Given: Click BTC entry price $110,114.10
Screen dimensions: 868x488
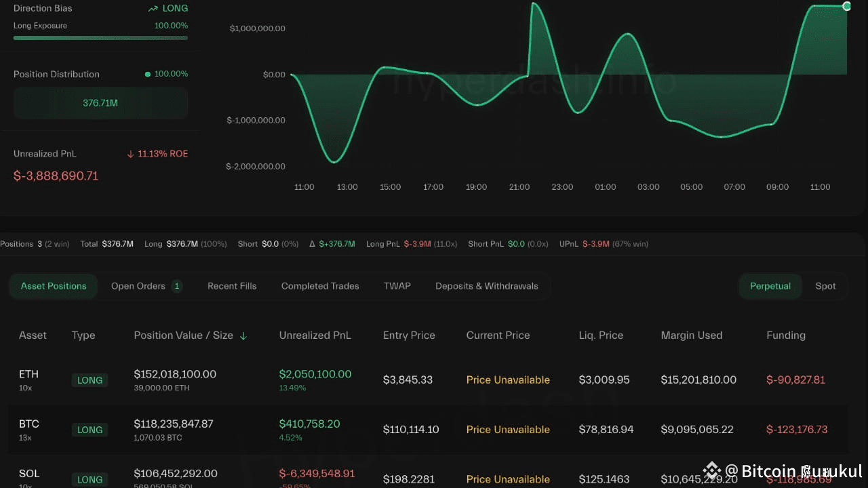Looking at the screenshot, I should pos(411,429).
